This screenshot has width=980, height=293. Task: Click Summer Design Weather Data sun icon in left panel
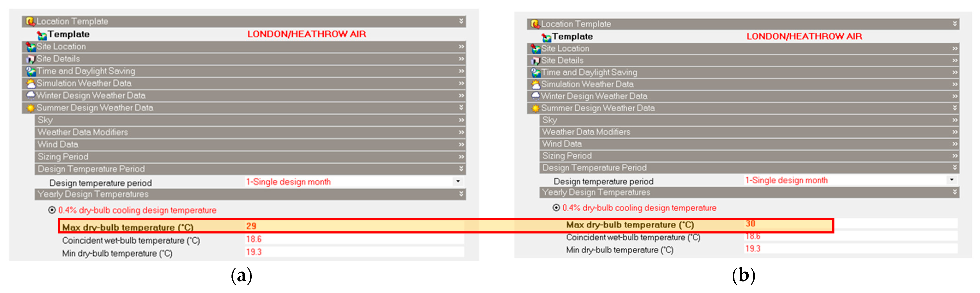(x=30, y=108)
